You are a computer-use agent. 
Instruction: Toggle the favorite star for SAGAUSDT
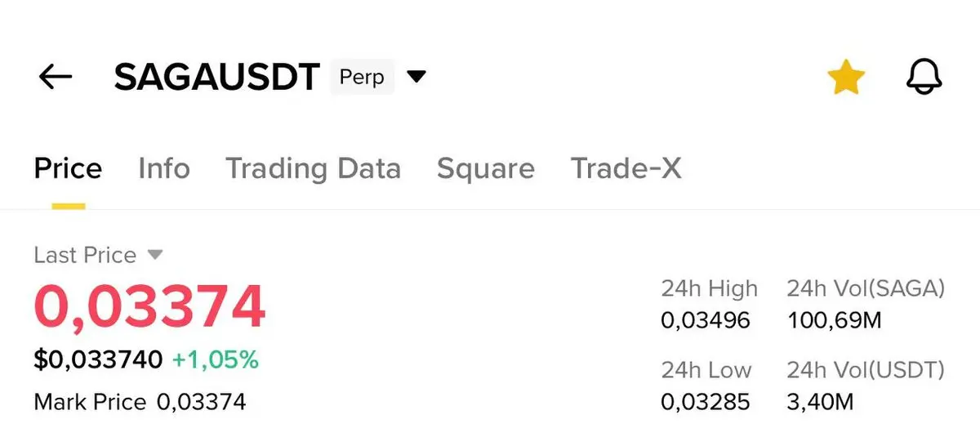(846, 78)
